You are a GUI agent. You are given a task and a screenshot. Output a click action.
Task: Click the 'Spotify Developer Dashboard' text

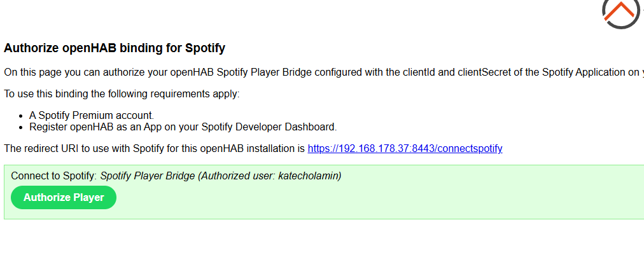(x=269, y=127)
